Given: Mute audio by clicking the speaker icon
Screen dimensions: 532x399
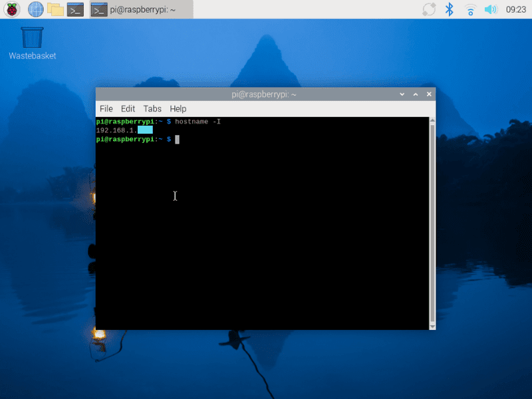Looking at the screenshot, I should [x=491, y=9].
